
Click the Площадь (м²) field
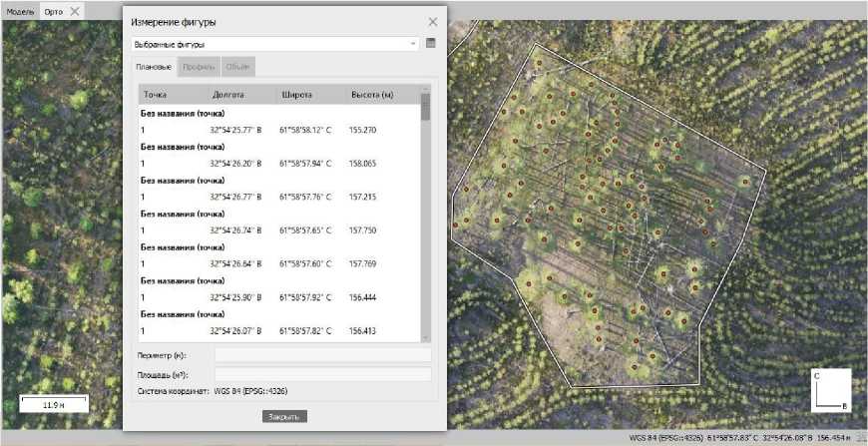click(322, 374)
